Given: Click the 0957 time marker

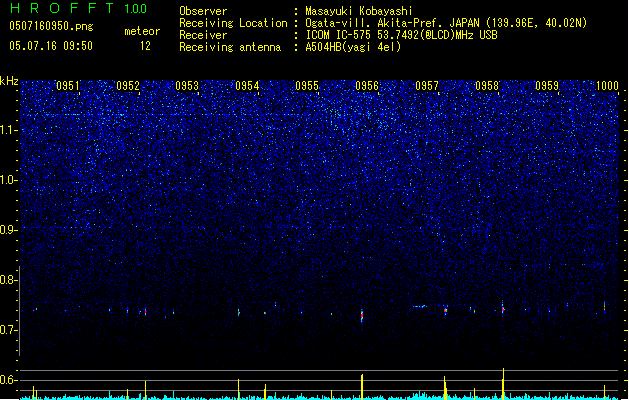Looking at the screenshot, I should tap(427, 86).
